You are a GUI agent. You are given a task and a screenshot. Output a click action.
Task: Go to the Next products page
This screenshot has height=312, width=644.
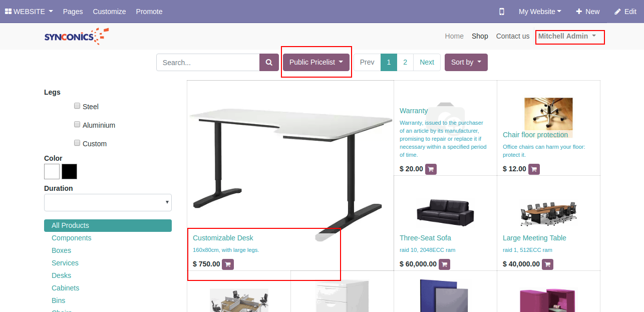pyautogui.click(x=427, y=63)
